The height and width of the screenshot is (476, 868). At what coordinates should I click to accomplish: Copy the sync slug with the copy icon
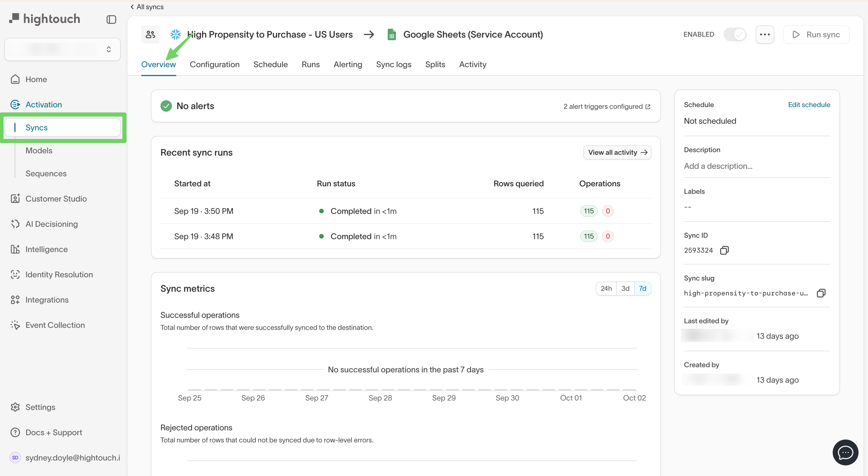pyautogui.click(x=821, y=293)
